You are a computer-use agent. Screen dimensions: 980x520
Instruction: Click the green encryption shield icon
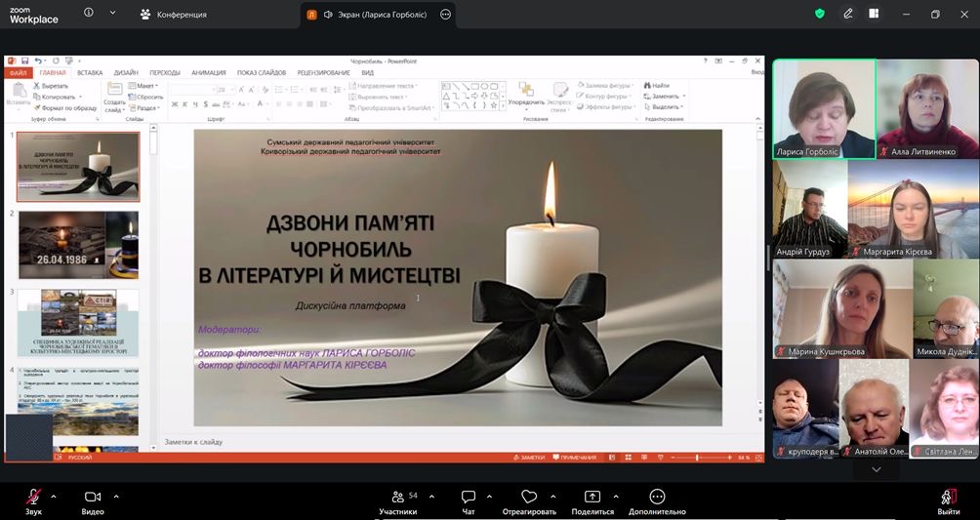(x=820, y=14)
